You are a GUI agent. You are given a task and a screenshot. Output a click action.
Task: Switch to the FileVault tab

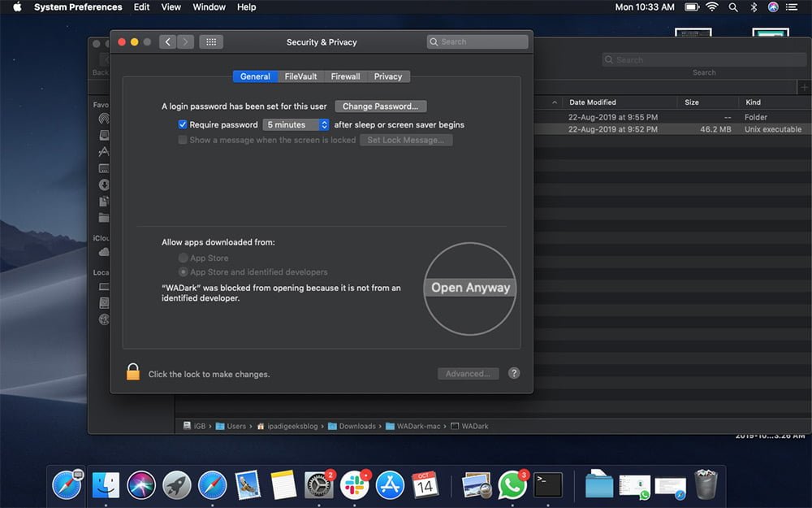pos(300,76)
